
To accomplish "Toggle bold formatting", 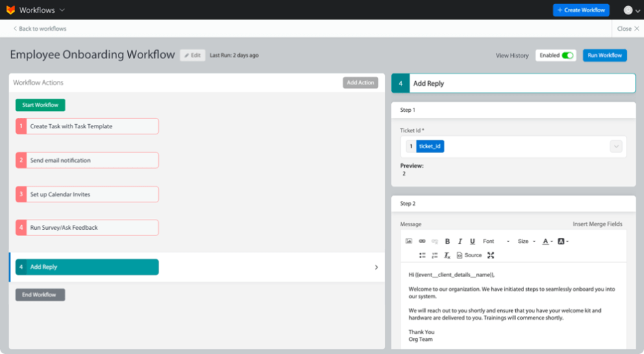I will [447, 241].
